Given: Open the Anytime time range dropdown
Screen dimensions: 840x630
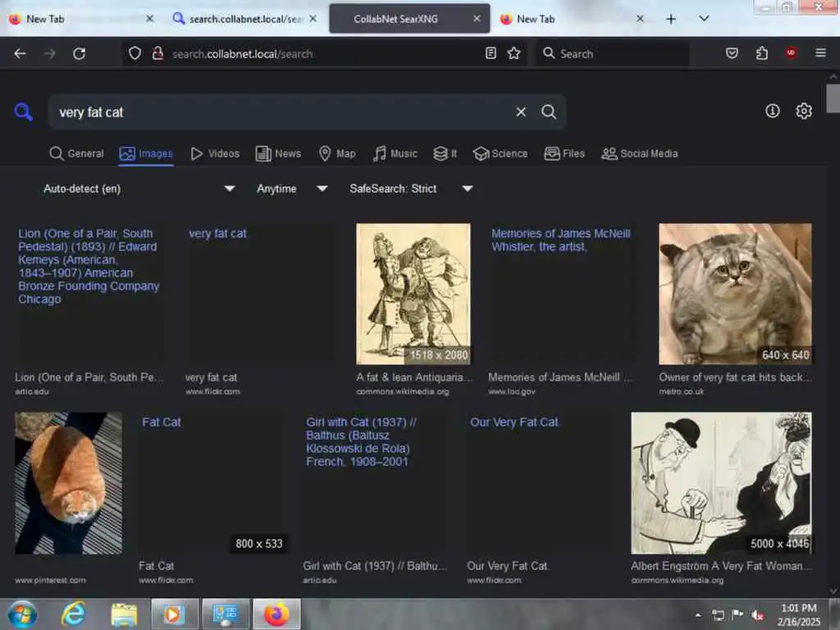Looking at the screenshot, I should [x=292, y=189].
